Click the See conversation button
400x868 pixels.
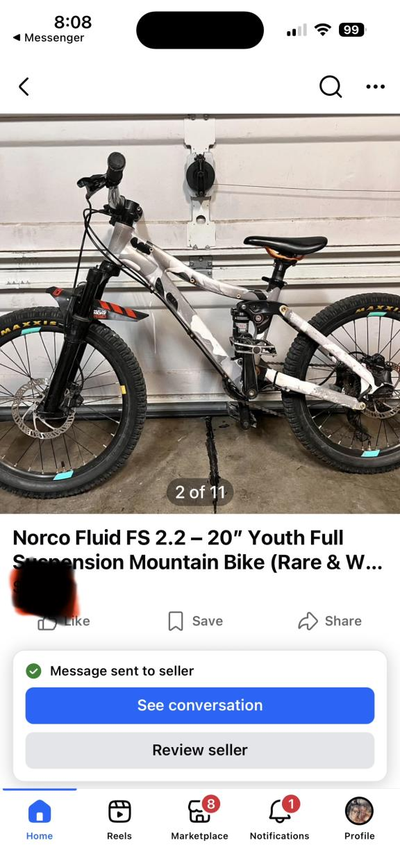(200, 706)
